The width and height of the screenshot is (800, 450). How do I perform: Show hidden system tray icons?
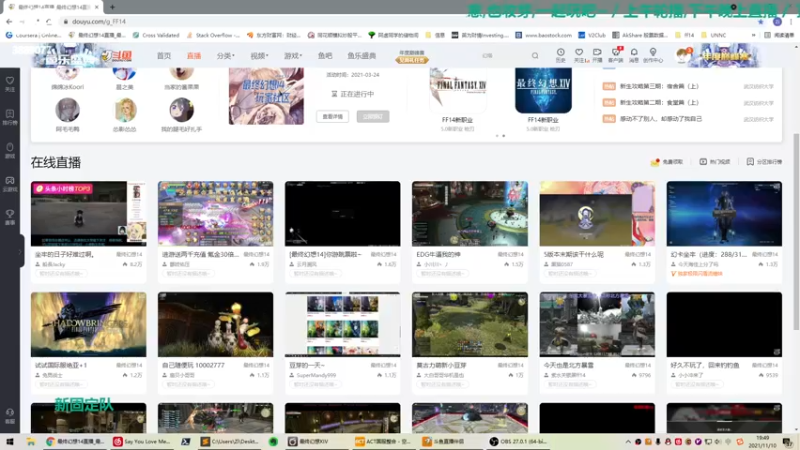628,442
